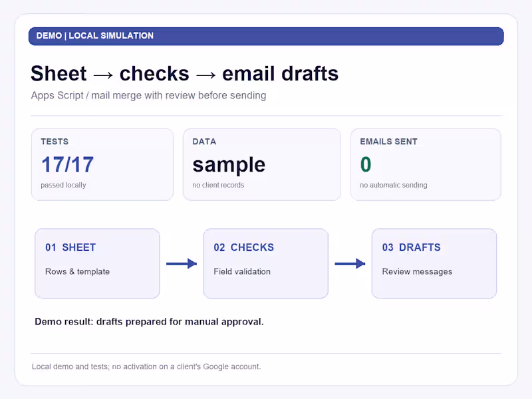Select the green 0 emails sent value

[366, 164]
